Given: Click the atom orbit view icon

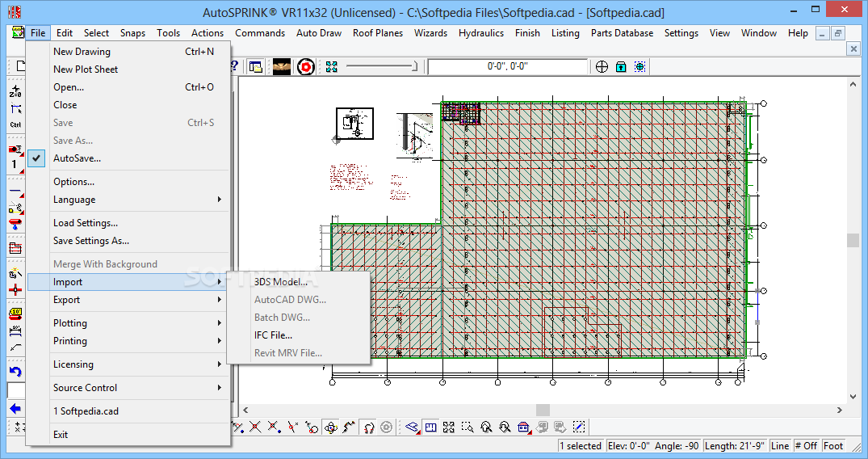Looking at the screenshot, I should (330, 427).
